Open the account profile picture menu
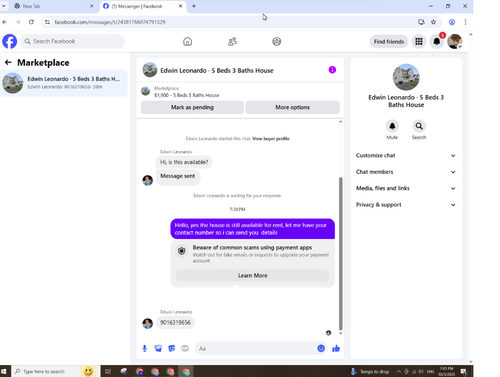The image size is (500, 377). 455,41
